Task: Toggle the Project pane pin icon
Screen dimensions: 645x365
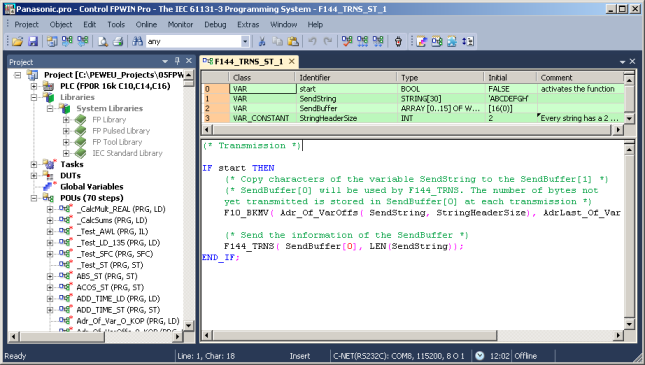Action: [x=177, y=61]
